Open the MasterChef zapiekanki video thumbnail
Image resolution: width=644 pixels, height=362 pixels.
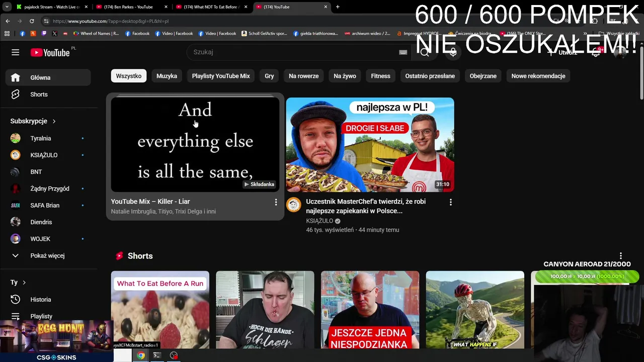(370, 145)
